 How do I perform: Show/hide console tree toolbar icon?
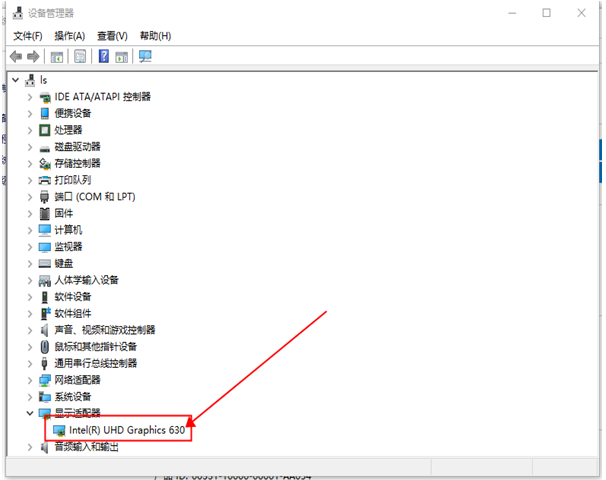coord(56,57)
